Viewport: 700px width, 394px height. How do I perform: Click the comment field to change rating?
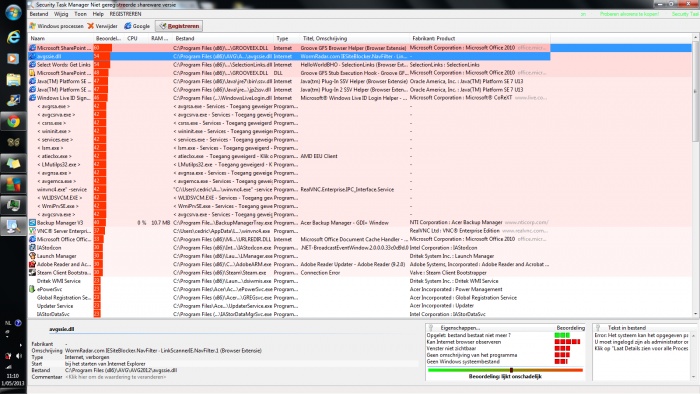116,377
